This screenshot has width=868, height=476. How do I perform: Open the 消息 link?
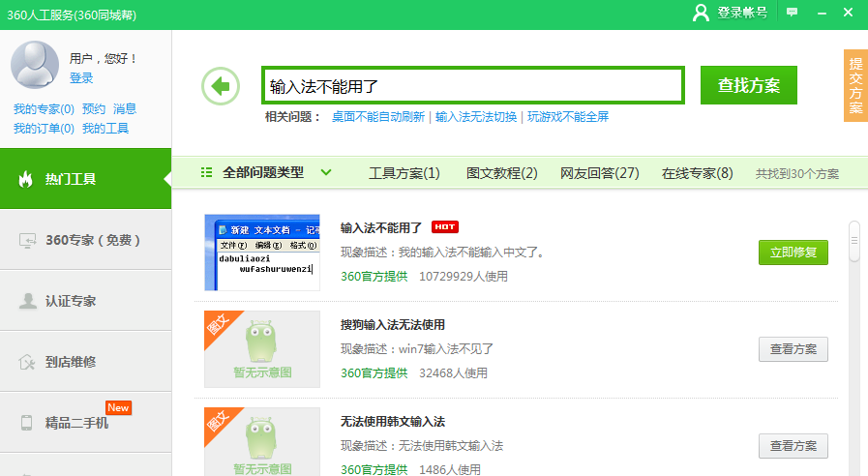click(125, 109)
